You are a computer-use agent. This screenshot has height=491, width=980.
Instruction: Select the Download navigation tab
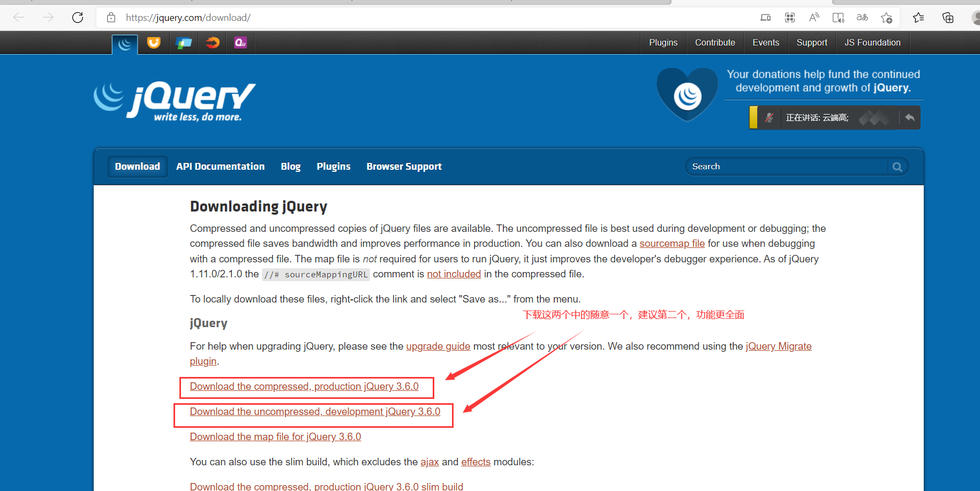coord(138,167)
